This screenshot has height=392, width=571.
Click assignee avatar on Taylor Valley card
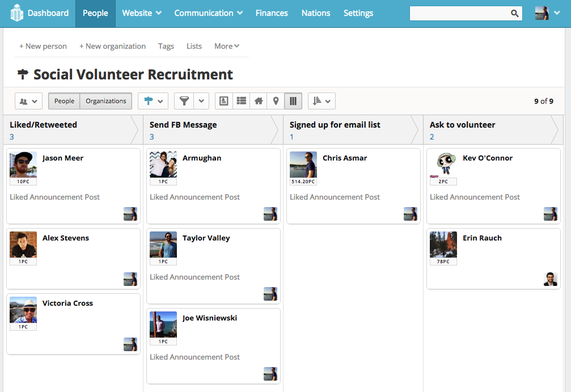point(270,294)
